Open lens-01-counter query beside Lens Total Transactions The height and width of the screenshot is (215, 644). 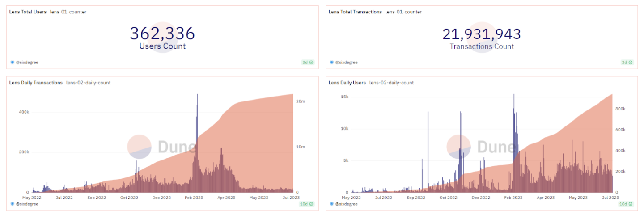tap(403, 12)
